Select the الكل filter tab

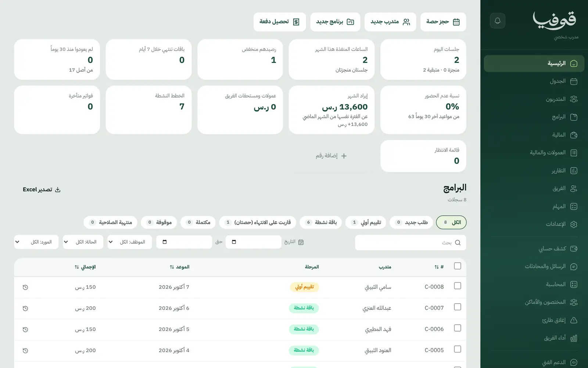pyautogui.click(x=451, y=222)
